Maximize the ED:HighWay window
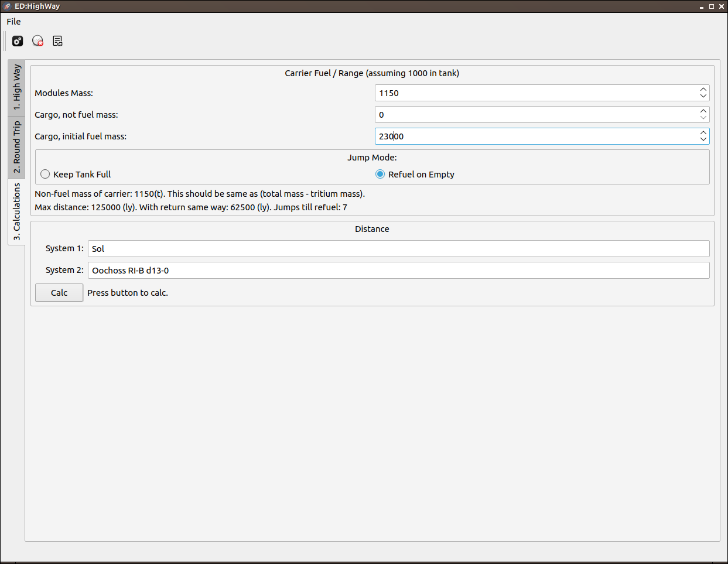This screenshot has width=728, height=564. coord(712,6)
